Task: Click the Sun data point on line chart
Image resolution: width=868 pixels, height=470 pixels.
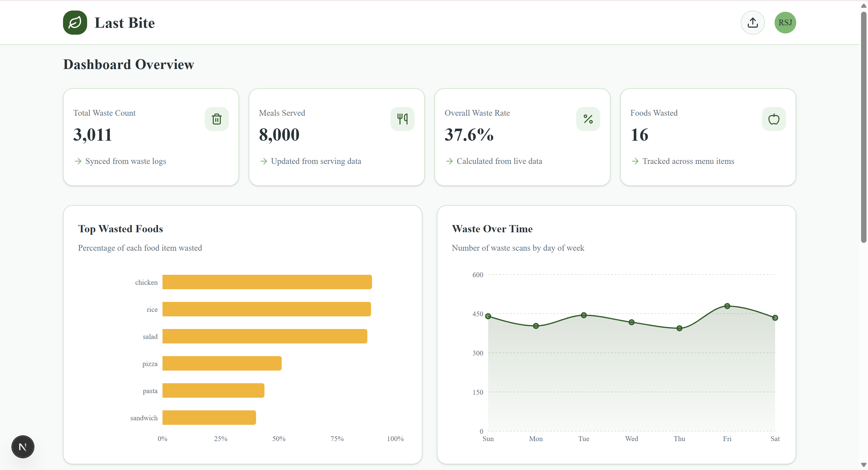Action: (x=488, y=316)
